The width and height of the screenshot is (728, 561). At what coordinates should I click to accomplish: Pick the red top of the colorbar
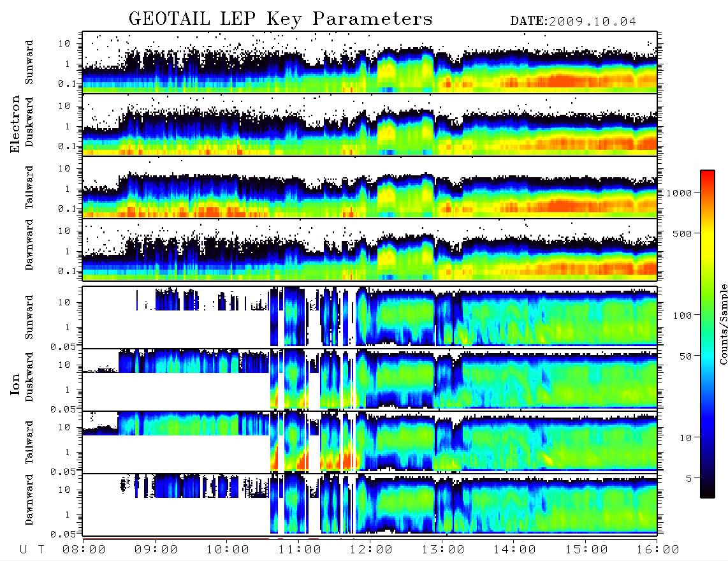708,175
